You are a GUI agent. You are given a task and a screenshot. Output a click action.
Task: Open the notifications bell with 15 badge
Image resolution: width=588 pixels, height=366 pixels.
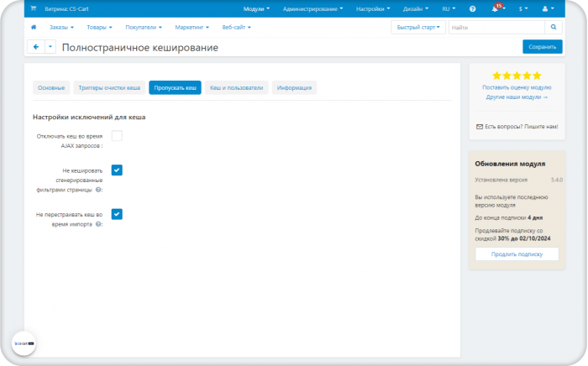[497, 8]
